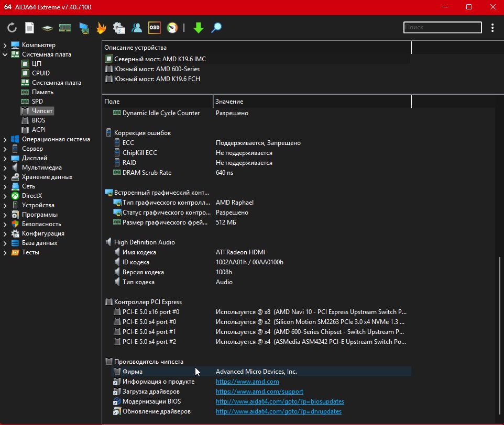The width and height of the screenshot is (504, 425).
Task: Expand the Сервер tree node
Action: point(5,149)
